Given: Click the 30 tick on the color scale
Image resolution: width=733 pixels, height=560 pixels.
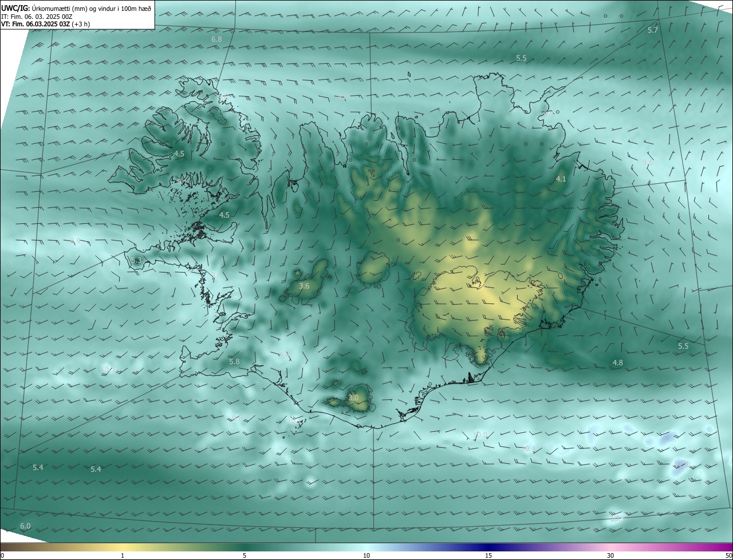Looking at the screenshot, I should point(610,555).
